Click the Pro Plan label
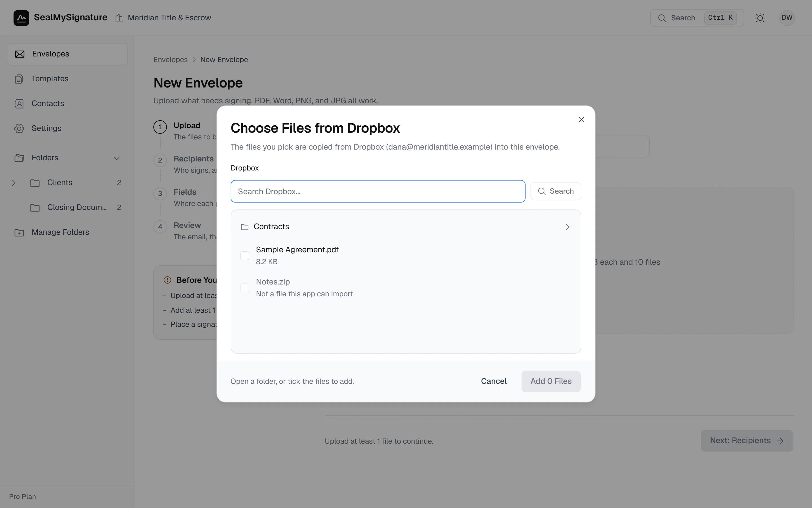This screenshot has height=508, width=812. pyautogui.click(x=23, y=497)
